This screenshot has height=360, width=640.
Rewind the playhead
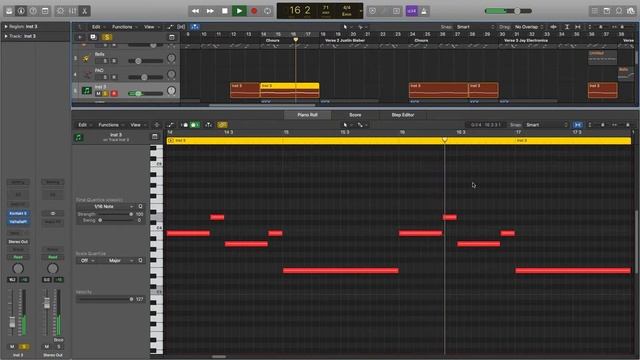click(195, 11)
